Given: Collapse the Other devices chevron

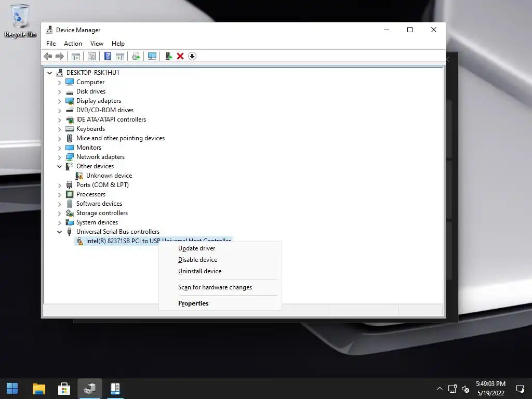Looking at the screenshot, I should [x=59, y=167].
